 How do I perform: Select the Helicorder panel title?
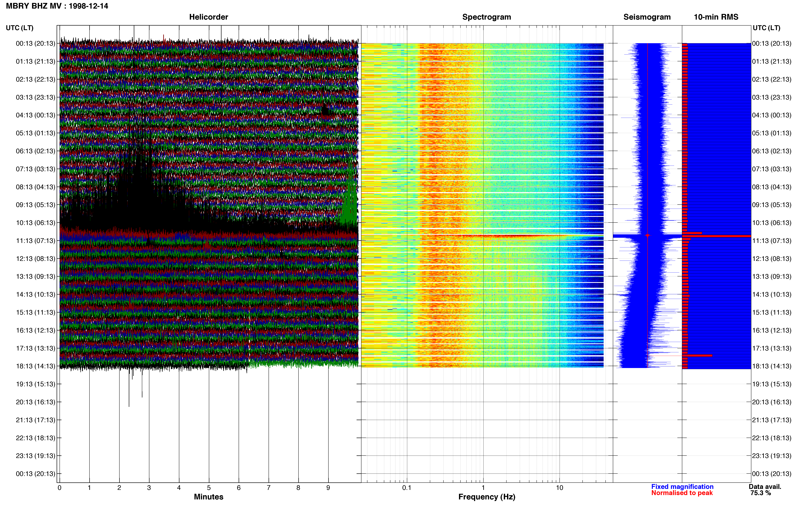point(209,17)
